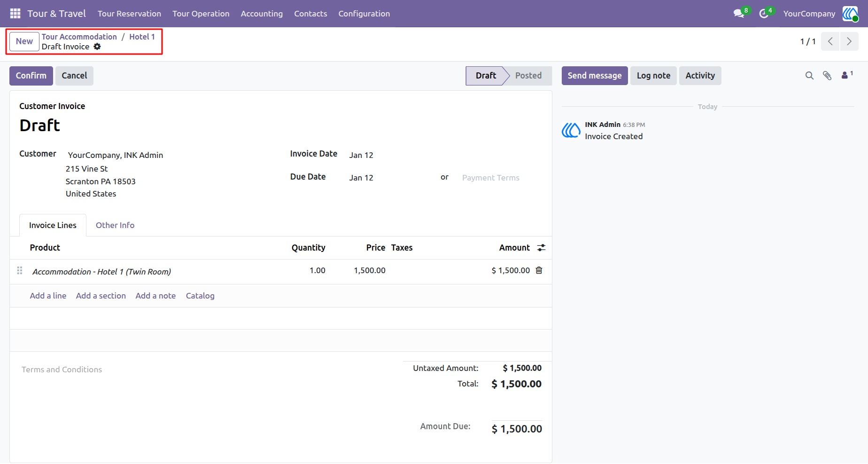Click the Posted status stage

click(x=528, y=76)
